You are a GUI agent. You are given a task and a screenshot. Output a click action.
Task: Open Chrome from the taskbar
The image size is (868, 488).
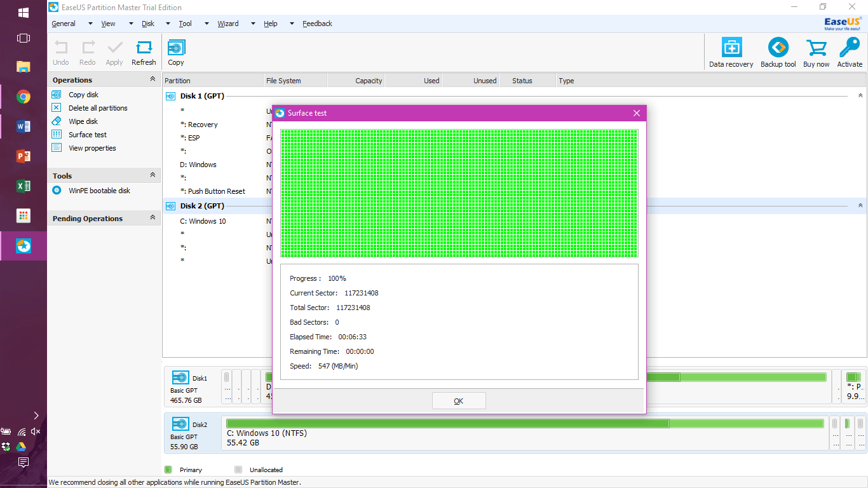(x=24, y=97)
